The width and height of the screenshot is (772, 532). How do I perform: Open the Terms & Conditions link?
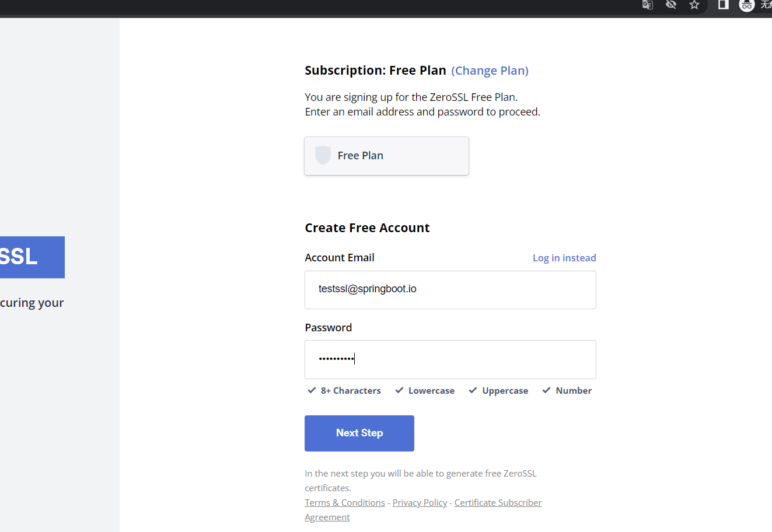[345, 503]
